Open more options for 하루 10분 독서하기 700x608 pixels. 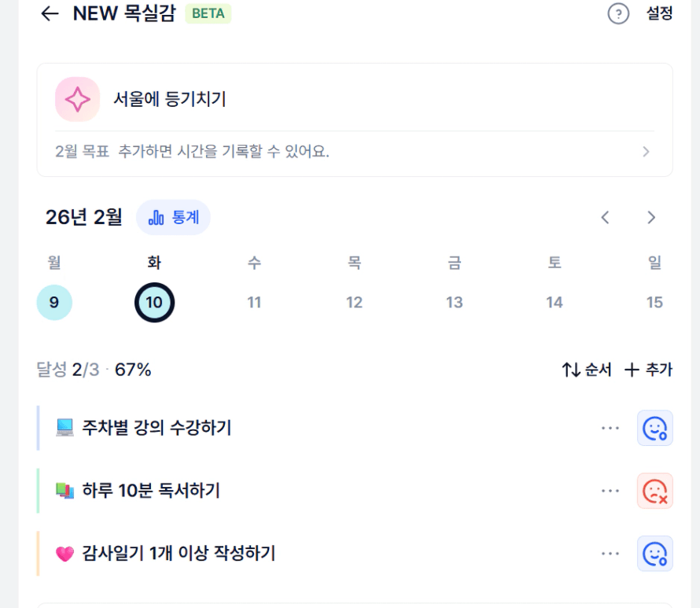pos(610,491)
